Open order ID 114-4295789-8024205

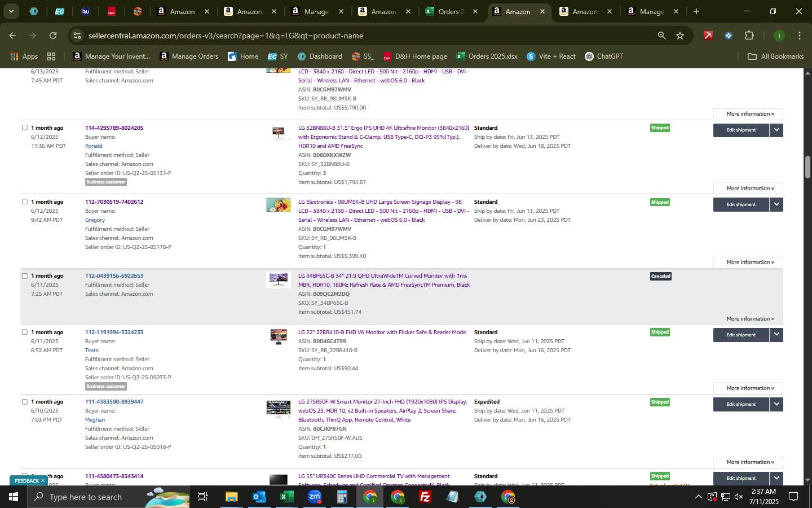click(114, 128)
